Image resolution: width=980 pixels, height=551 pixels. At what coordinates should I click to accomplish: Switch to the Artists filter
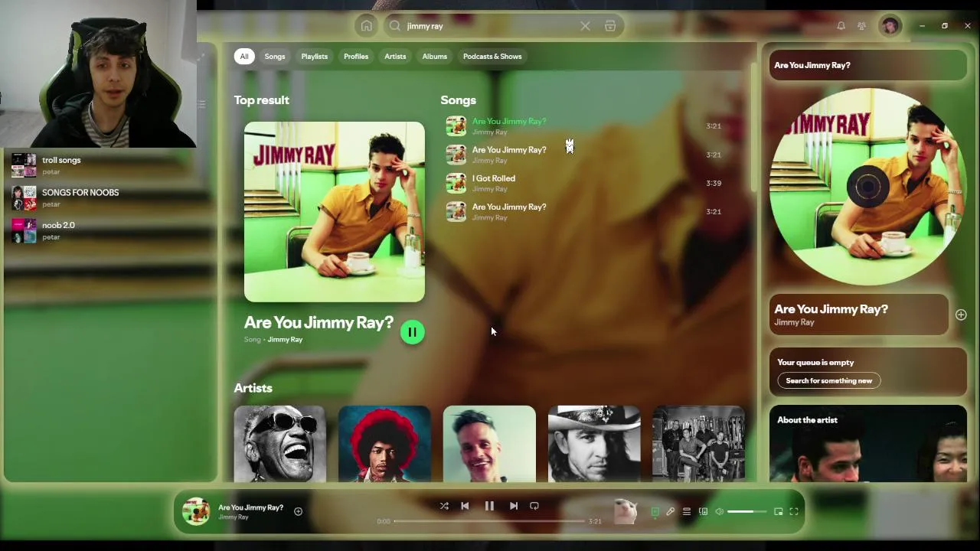click(395, 56)
